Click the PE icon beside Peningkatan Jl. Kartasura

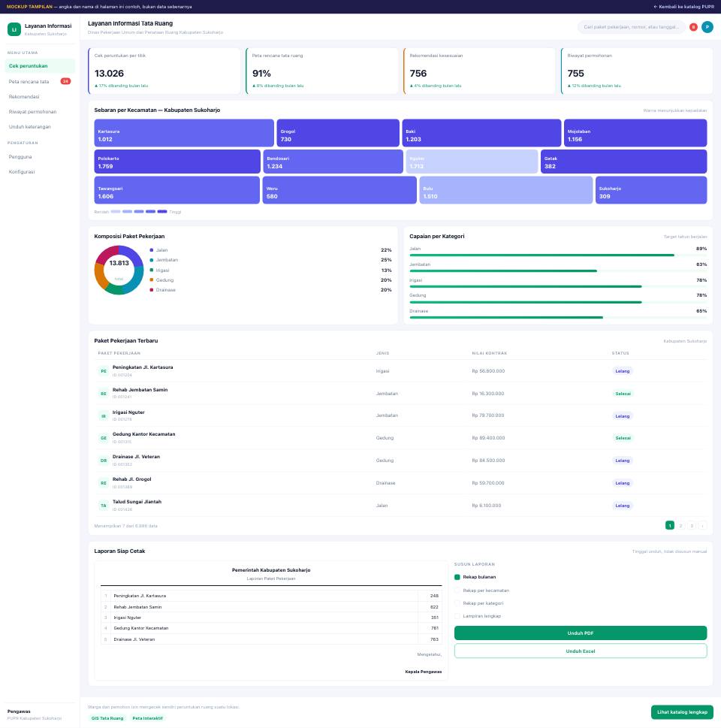point(104,371)
